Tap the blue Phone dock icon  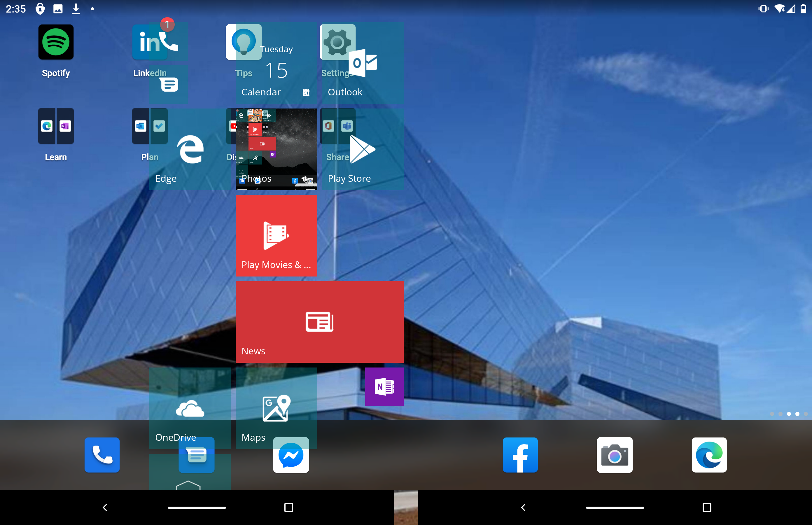102,455
